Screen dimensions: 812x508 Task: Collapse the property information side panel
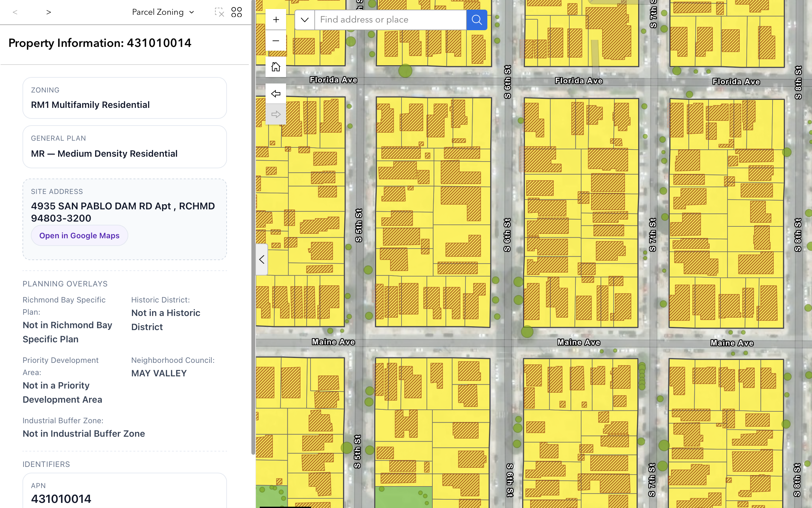(x=262, y=259)
